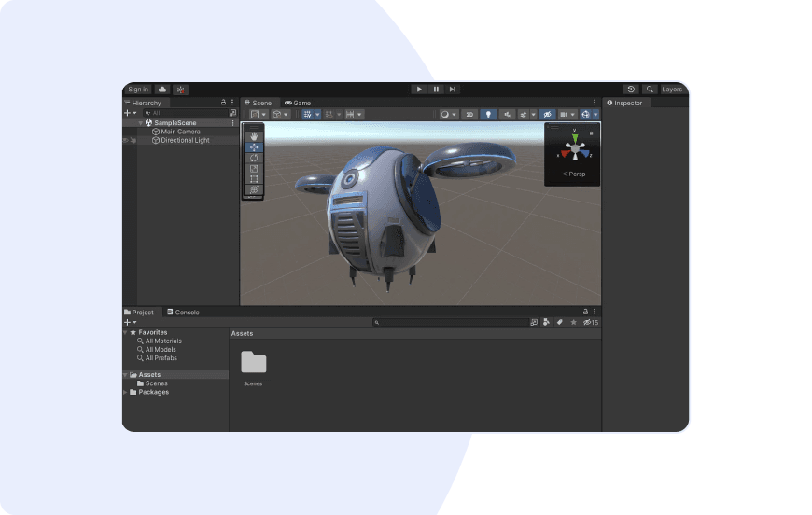Toggle hidden packages count 15
This screenshot has height=515, width=812.
pos(591,323)
